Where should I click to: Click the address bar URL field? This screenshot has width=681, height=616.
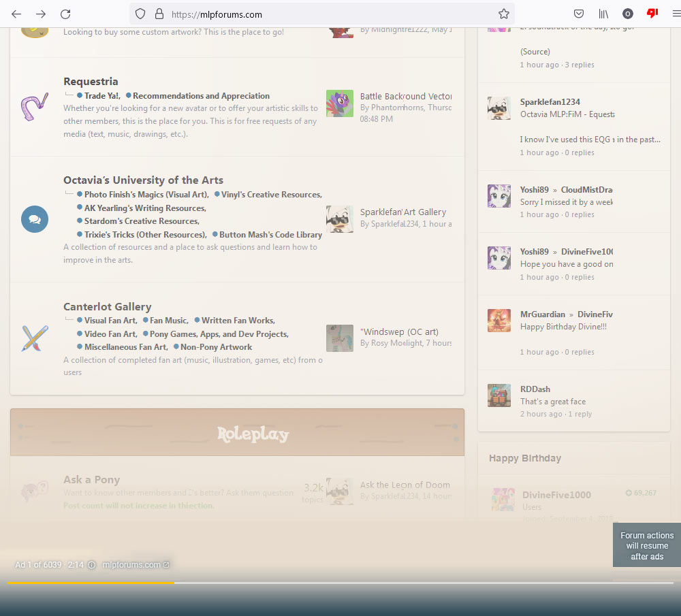(x=327, y=14)
